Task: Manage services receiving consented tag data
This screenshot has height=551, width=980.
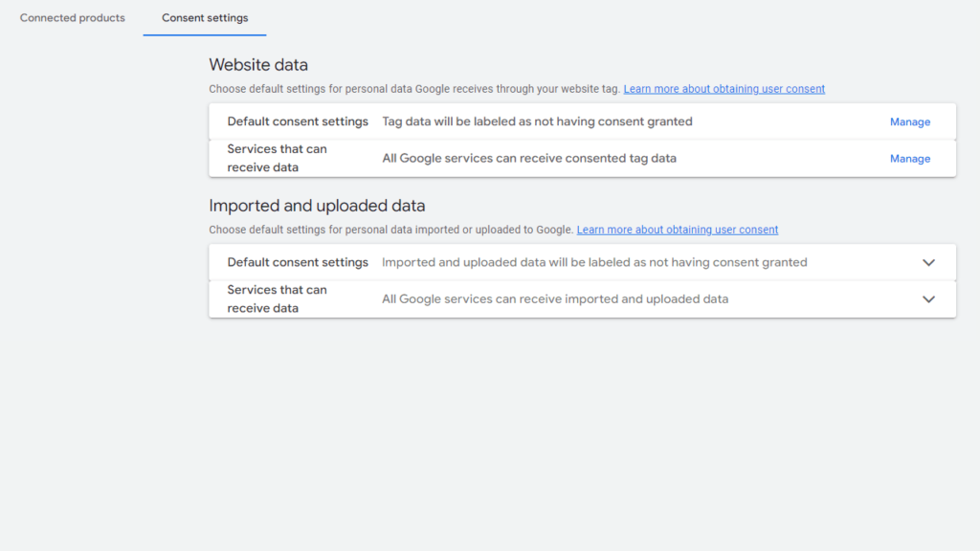Action: [x=910, y=159]
